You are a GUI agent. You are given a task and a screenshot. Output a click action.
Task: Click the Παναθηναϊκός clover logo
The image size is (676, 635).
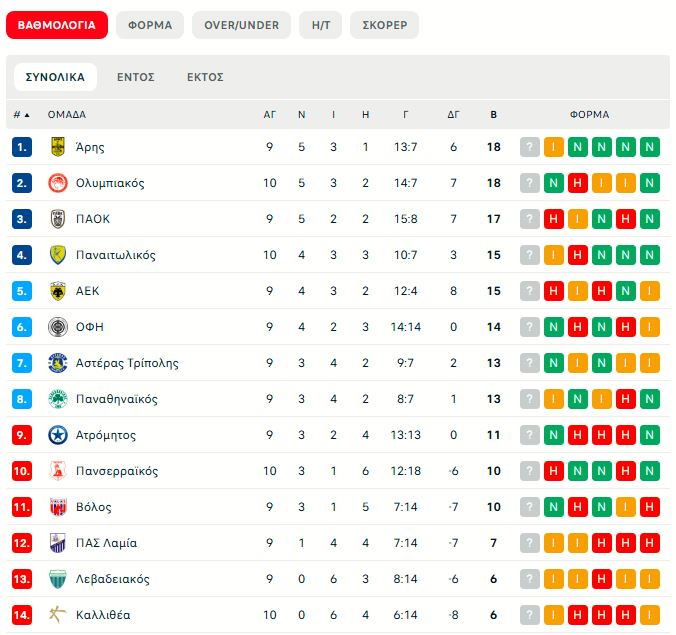[57, 399]
